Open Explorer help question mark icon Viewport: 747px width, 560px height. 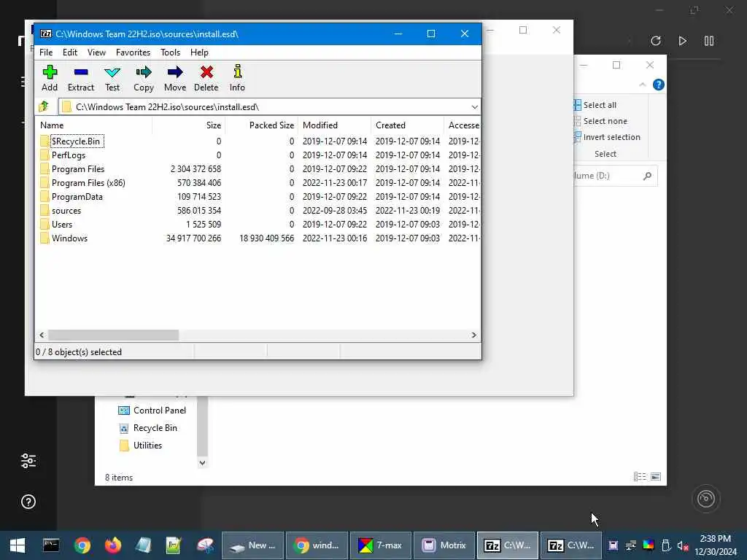pos(659,85)
